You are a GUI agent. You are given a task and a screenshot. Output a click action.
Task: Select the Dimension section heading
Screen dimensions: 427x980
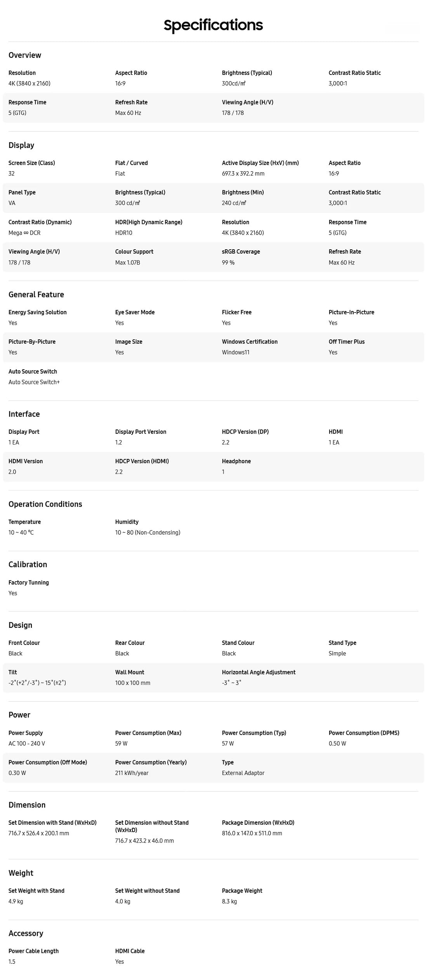click(27, 805)
